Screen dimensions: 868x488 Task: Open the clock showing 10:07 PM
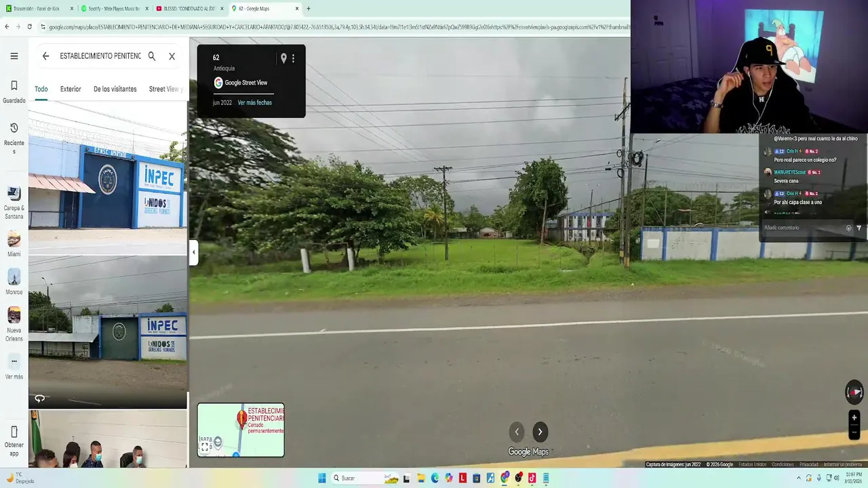pos(853,478)
